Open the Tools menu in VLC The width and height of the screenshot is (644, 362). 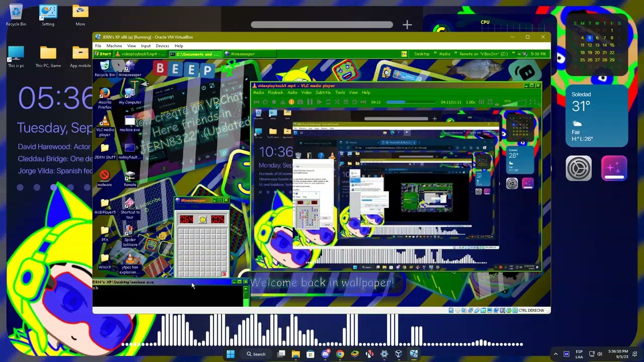(340, 93)
